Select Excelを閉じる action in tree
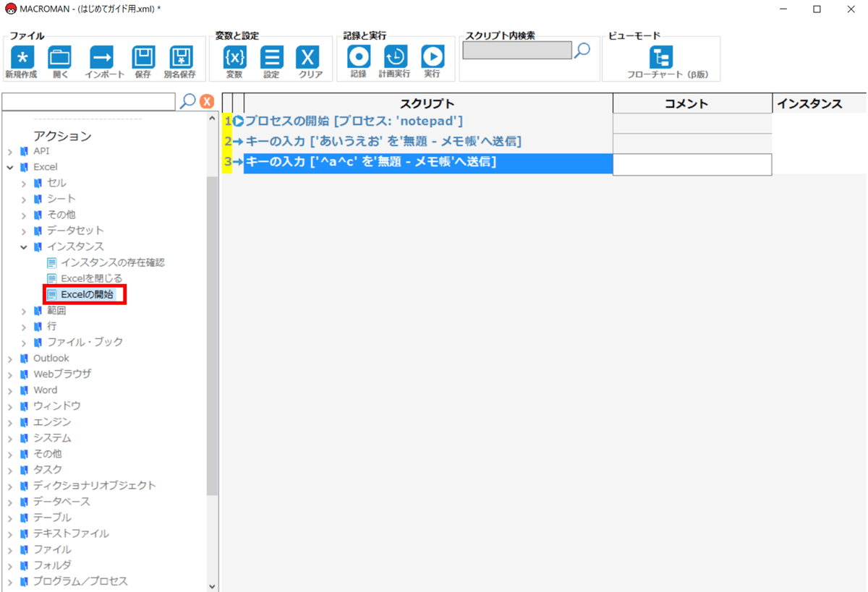The width and height of the screenshot is (868, 592). (x=92, y=278)
